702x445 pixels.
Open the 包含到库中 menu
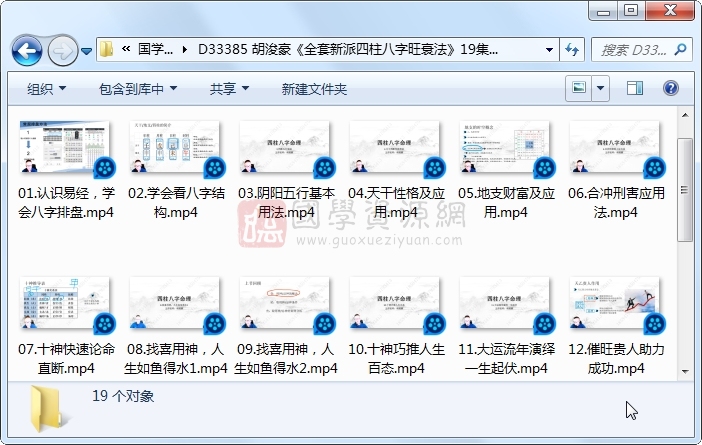click(138, 89)
